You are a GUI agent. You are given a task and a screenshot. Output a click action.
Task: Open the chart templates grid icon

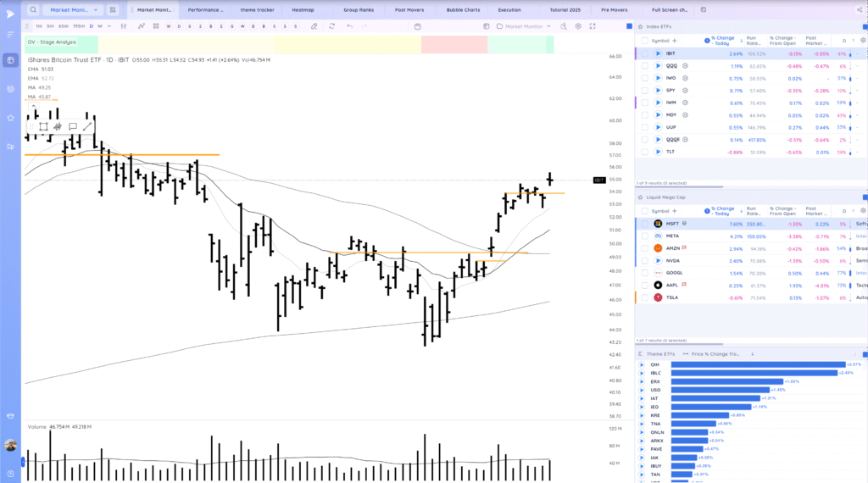156,26
